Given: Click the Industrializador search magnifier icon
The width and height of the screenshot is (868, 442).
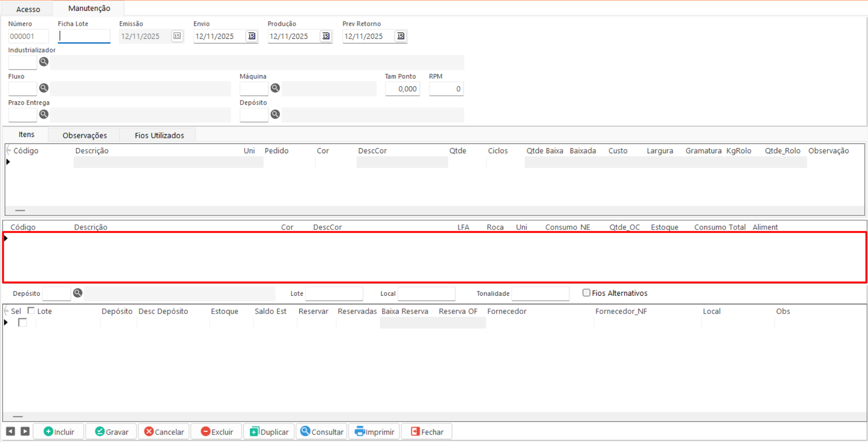Looking at the screenshot, I should tap(43, 62).
